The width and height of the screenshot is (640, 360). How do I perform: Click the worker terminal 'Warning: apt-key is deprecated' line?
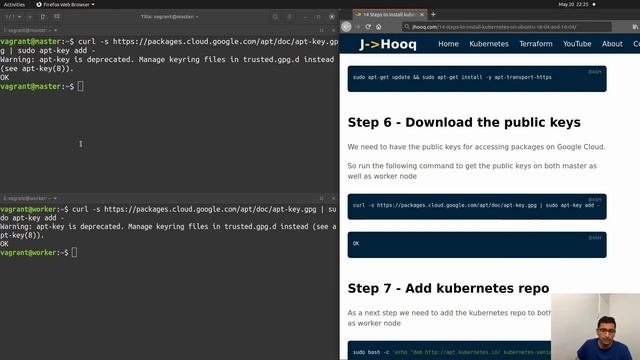[168, 231]
